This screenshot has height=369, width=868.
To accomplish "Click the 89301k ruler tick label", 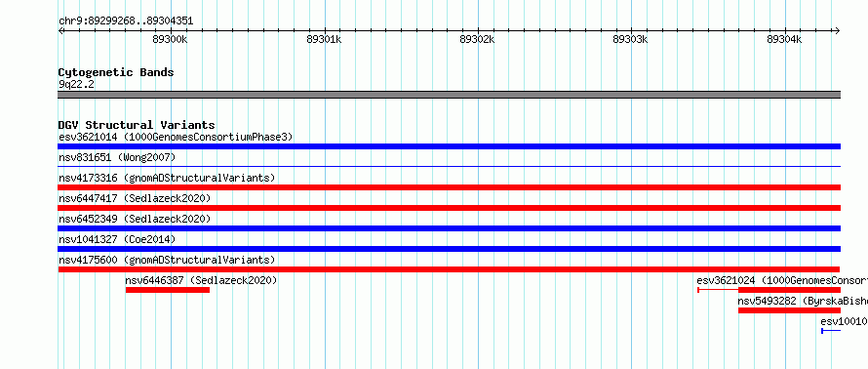I will click(x=324, y=39).
